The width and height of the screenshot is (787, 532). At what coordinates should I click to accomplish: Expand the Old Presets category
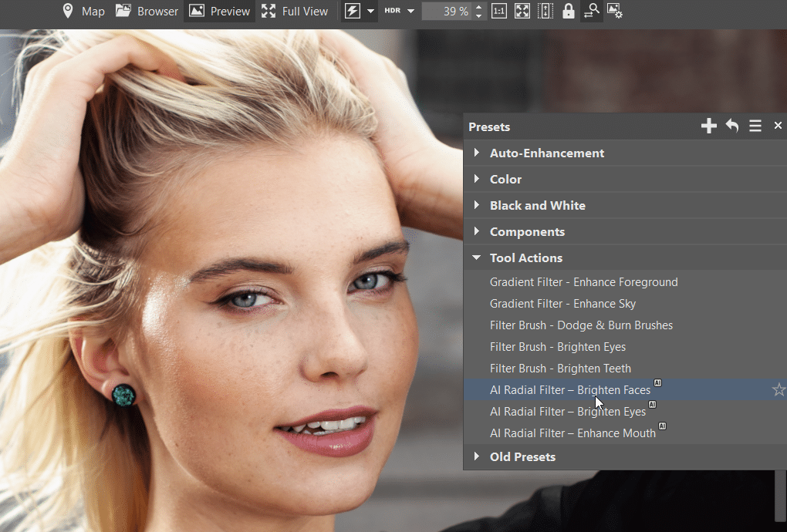[476, 456]
